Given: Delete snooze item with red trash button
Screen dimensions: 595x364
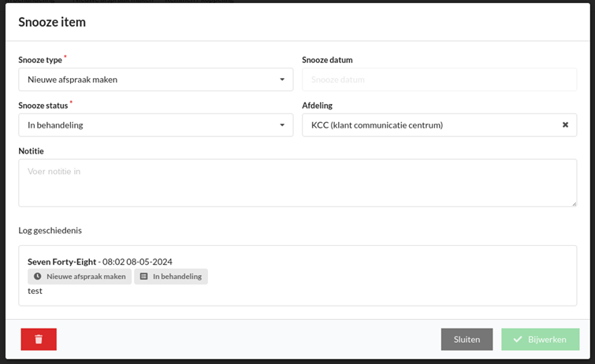Looking at the screenshot, I should point(39,339).
